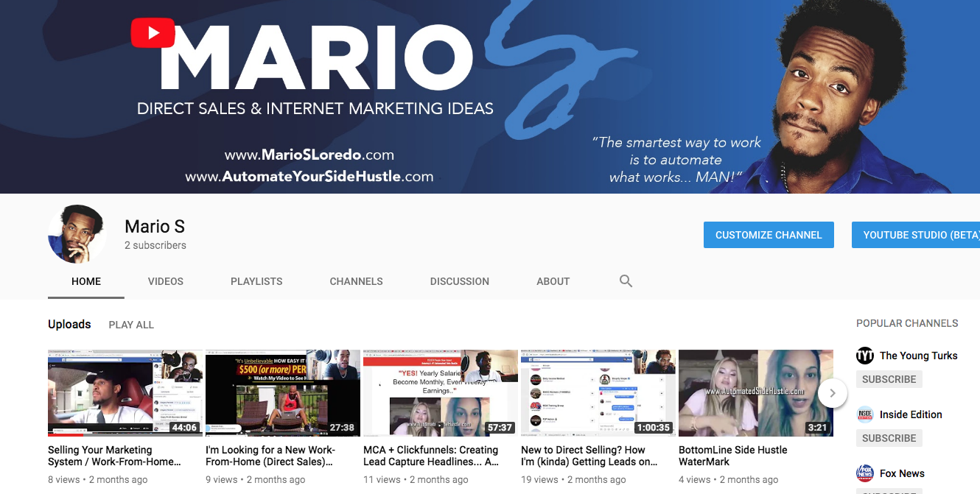The image size is (980, 494).
Task: Open YouTube Studio (Beta) button
Action: pyautogui.click(x=916, y=235)
